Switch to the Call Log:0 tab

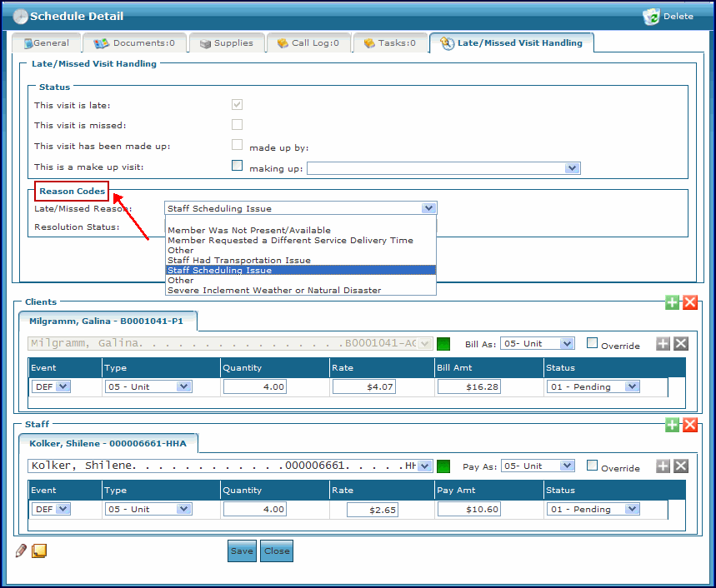tap(308, 43)
